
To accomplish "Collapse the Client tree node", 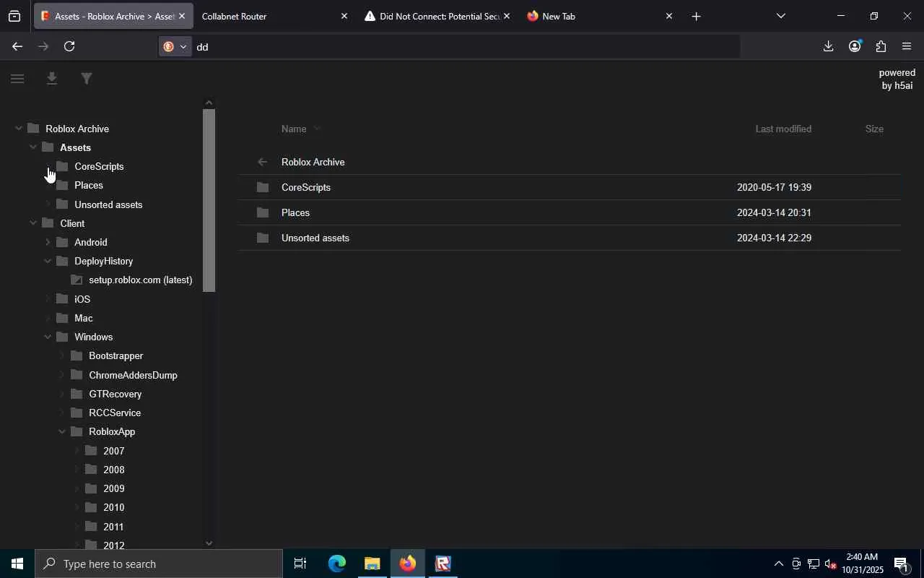I will tap(32, 223).
